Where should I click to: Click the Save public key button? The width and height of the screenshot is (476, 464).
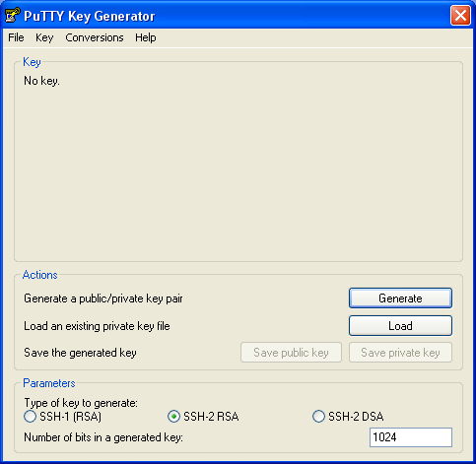pos(291,353)
